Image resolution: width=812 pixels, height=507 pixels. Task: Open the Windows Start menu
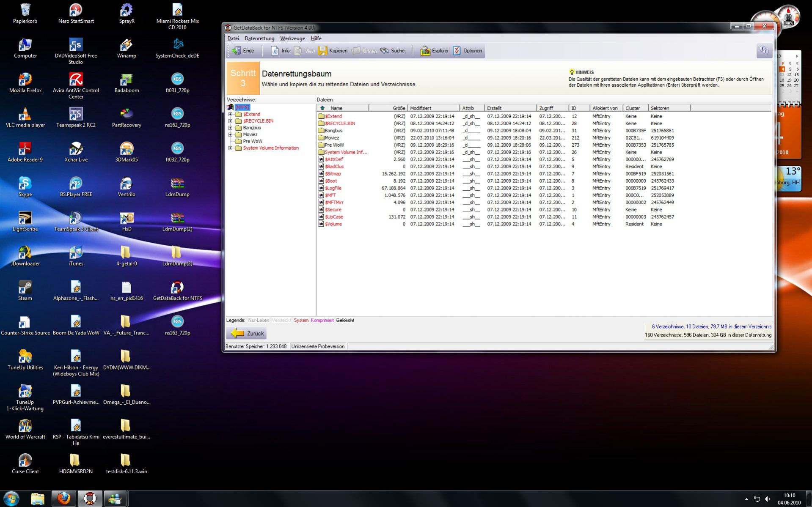point(11,499)
